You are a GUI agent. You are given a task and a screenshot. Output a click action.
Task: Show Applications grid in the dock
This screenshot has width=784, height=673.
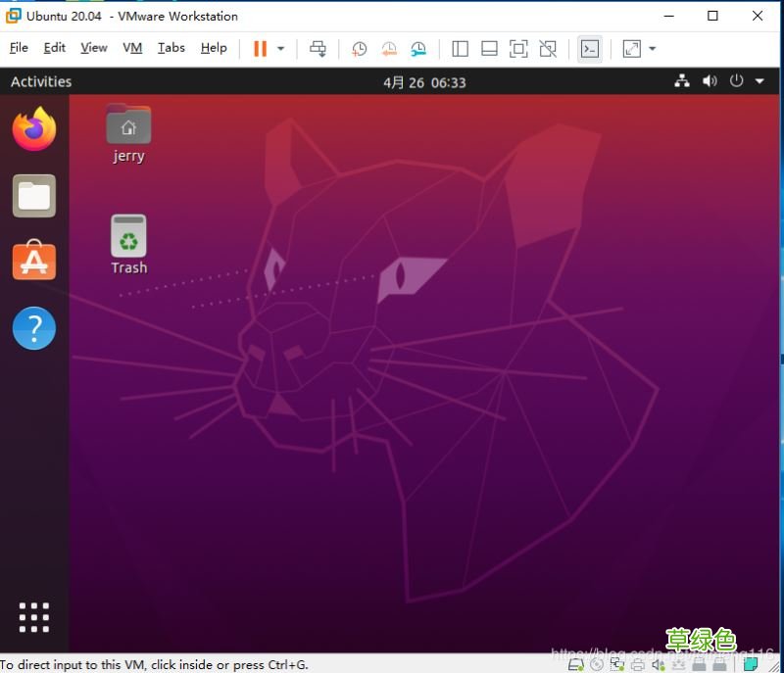(34, 617)
